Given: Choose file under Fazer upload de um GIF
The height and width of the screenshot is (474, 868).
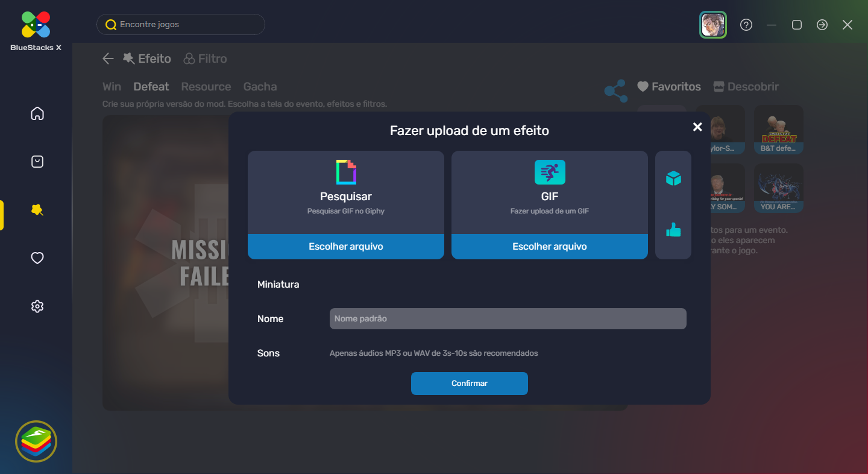Looking at the screenshot, I should point(550,247).
